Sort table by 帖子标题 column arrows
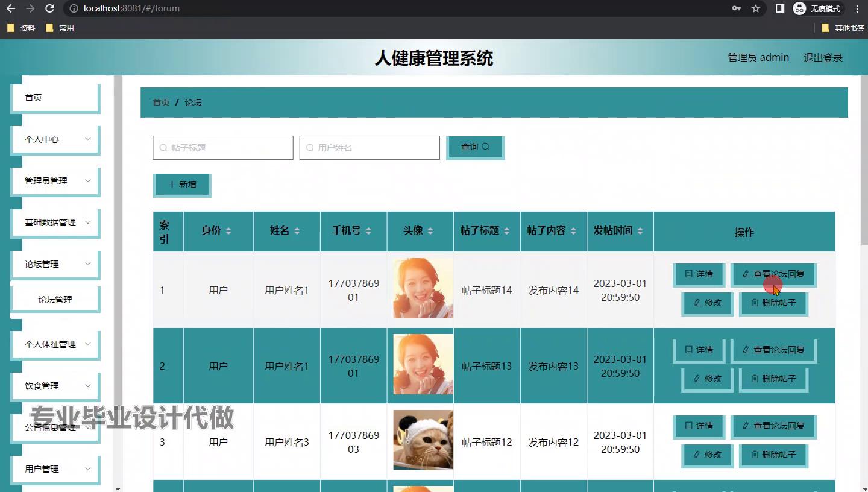The image size is (868, 492). pos(506,232)
